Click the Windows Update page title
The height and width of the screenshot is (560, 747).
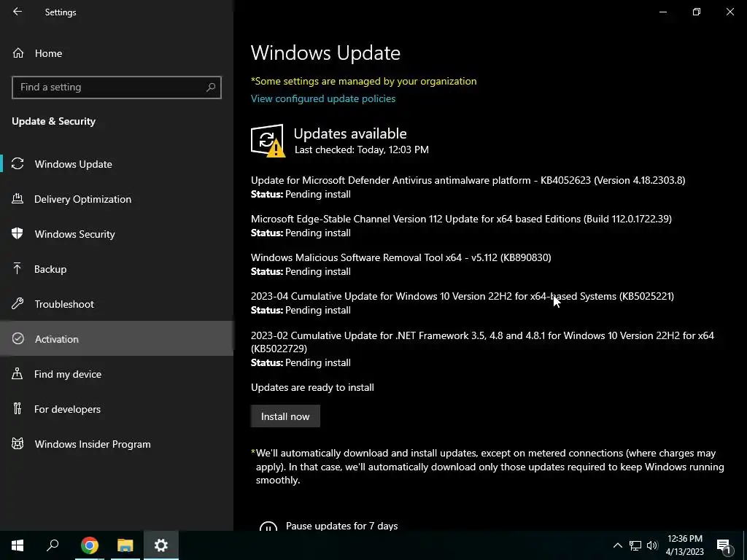click(x=325, y=52)
